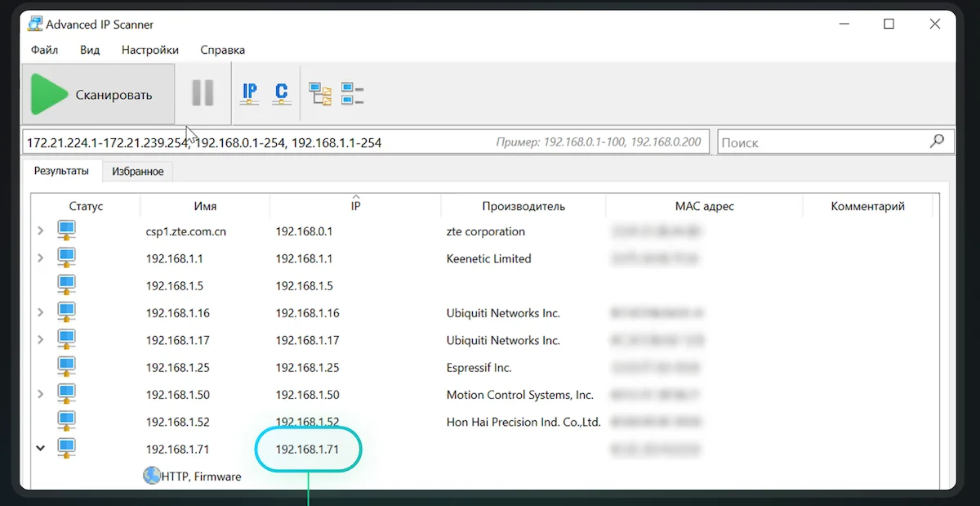Open the Файл menu
980x506 pixels.
point(44,50)
